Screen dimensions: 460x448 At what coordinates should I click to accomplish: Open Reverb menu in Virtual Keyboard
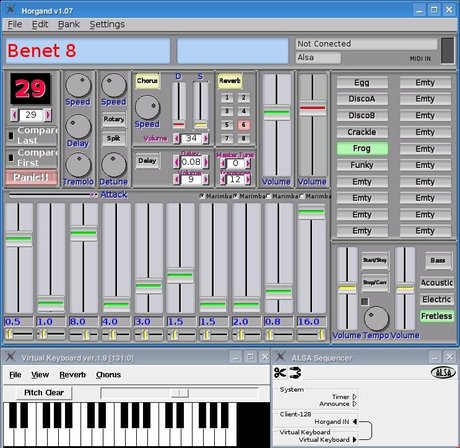[72, 375]
